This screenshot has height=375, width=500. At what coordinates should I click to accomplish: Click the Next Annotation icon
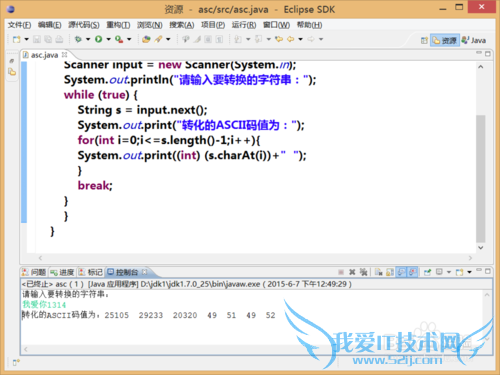(x=238, y=39)
